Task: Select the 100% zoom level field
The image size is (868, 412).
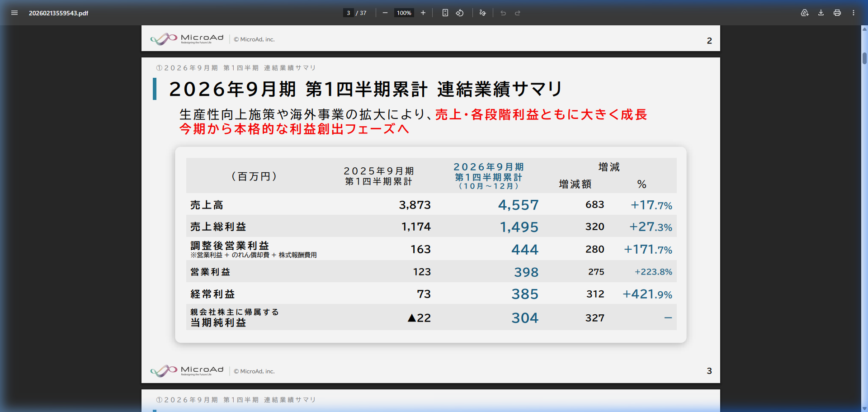Action: (x=404, y=13)
